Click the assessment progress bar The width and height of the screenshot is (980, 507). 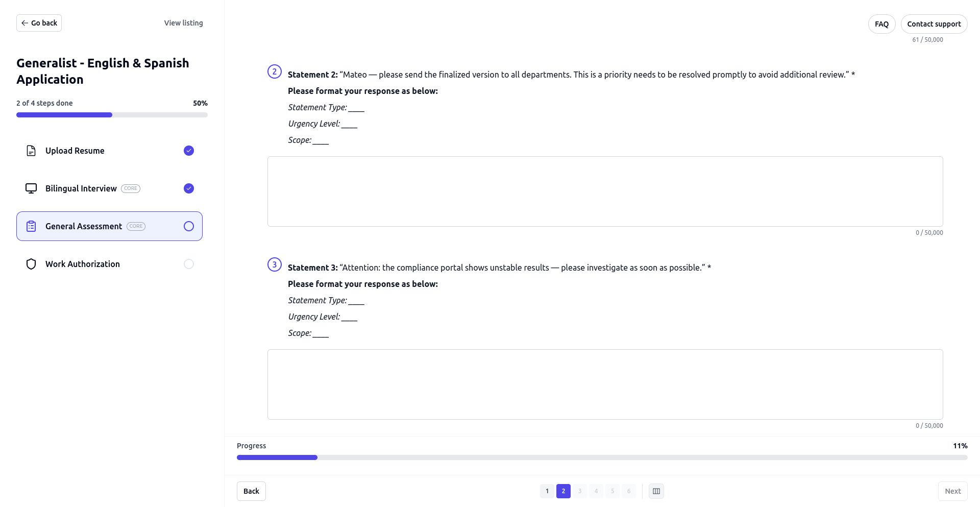602,457
